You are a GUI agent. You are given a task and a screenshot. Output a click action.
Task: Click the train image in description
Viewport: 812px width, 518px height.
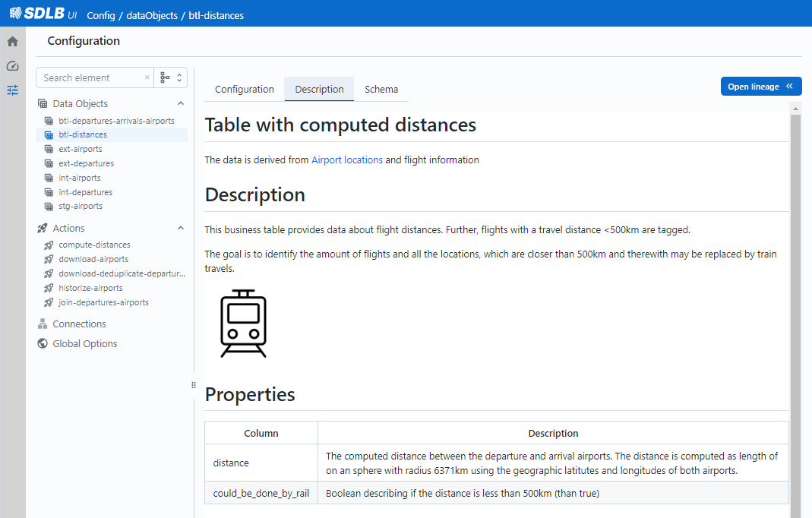point(243,323)
